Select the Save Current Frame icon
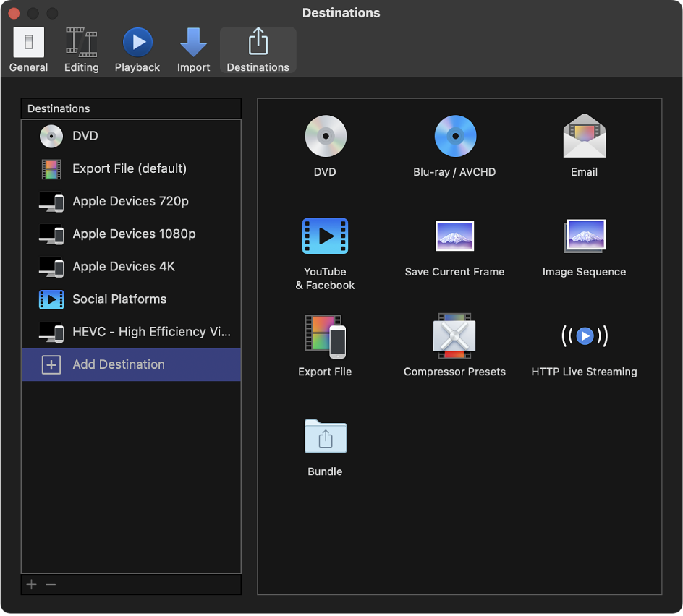This screenshot has width=683, height=616. click(454, 236)
